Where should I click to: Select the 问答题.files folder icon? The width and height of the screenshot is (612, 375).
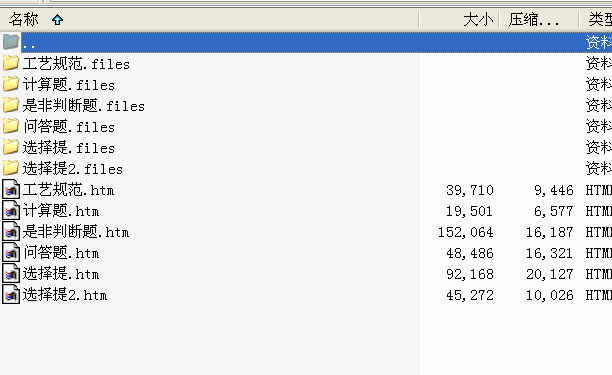[x=11, y=126]
